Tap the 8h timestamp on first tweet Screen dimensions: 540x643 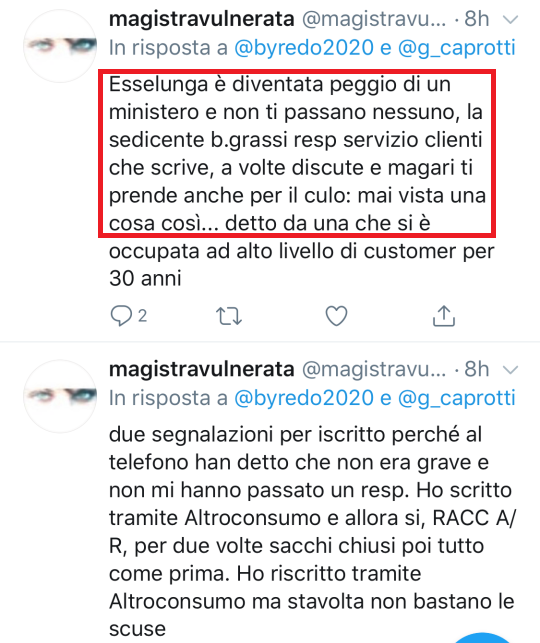pos(476,19)
